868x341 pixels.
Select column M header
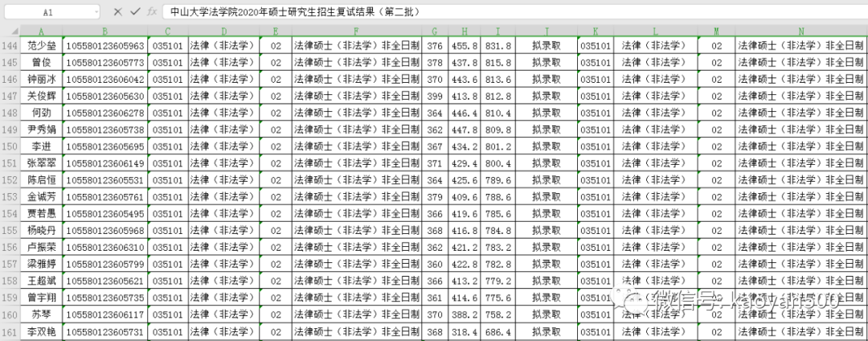point(716,31)
